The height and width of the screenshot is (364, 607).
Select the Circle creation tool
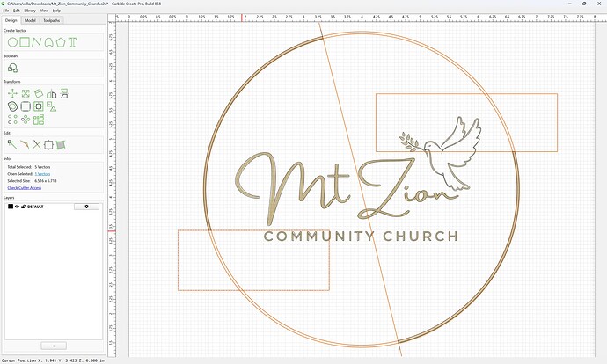click(x=12, y=42)
